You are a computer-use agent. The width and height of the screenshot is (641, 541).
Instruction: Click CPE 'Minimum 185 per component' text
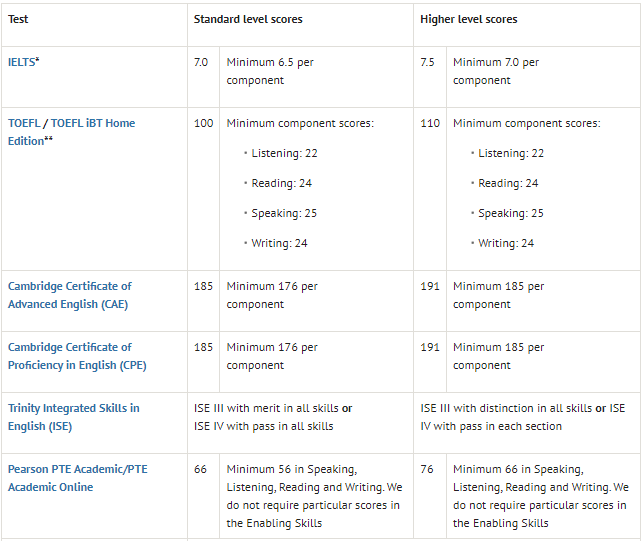tap(498, 356)
